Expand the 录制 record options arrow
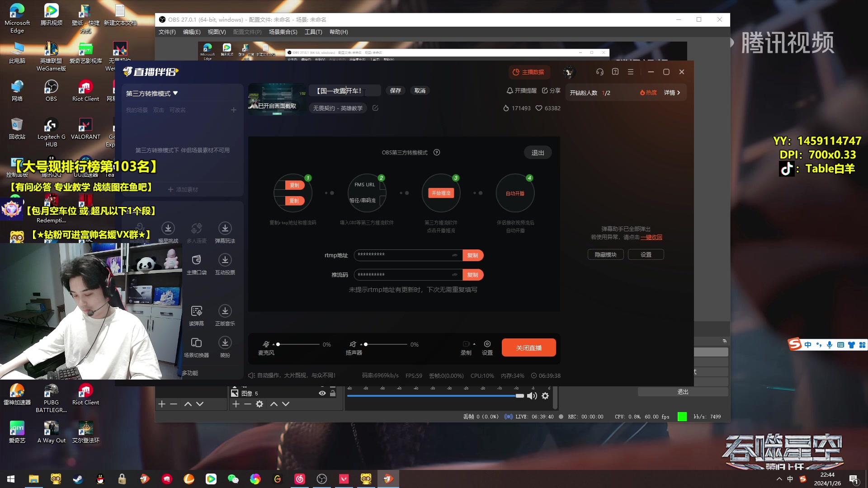This screenshot has width=868, height=488. [x=474, y=344]
